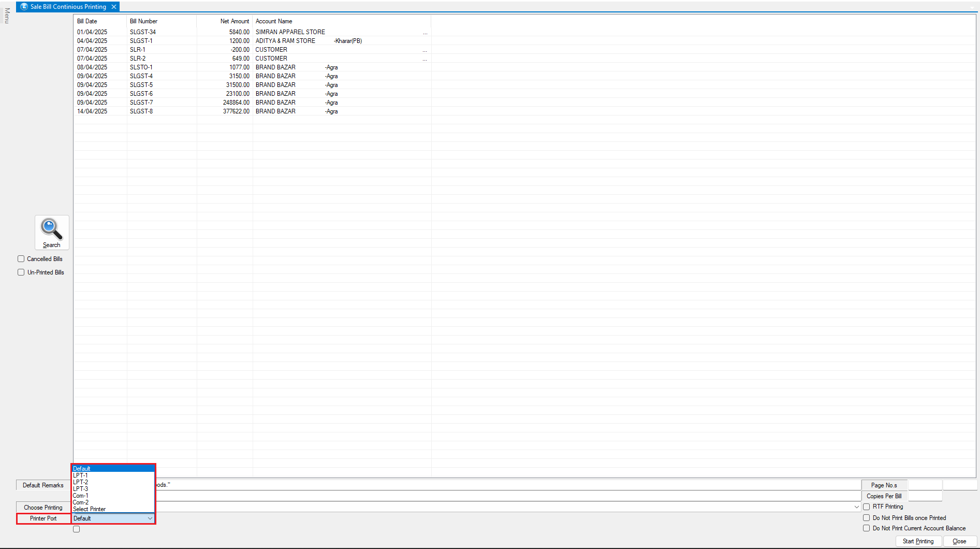Click the Search magnifier icon

[x=51, y=229]
